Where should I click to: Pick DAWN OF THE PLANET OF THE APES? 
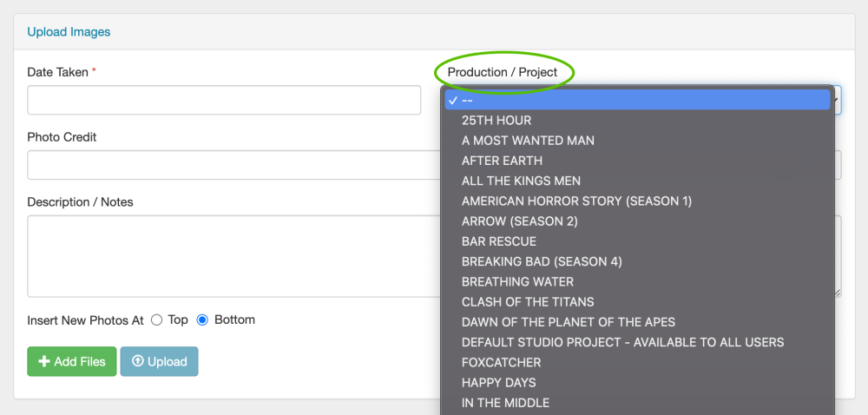tap(638, 322)
